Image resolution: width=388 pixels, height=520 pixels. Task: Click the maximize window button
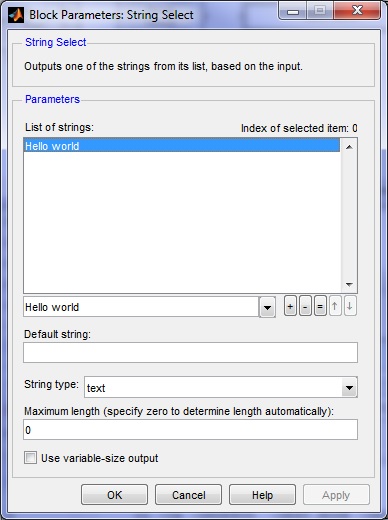(320, 11)
